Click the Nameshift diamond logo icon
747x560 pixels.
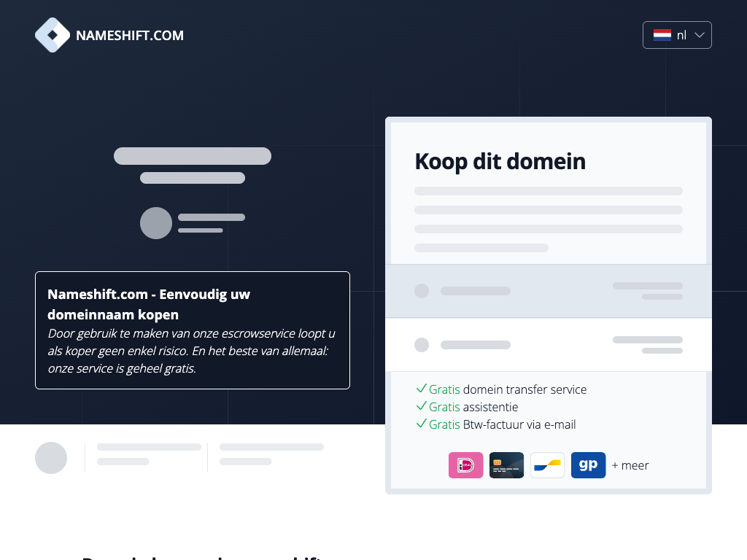pos(53,35)
